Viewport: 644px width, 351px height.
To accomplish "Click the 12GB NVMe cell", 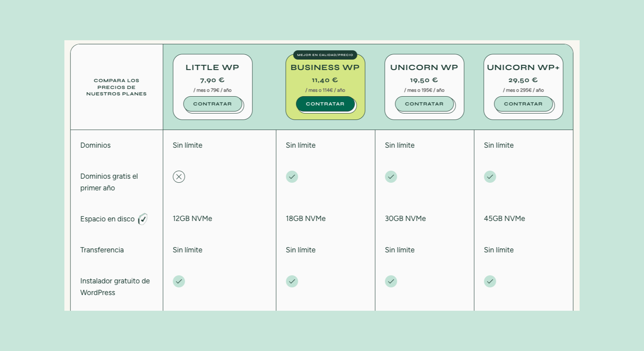I will pos(192,219).
